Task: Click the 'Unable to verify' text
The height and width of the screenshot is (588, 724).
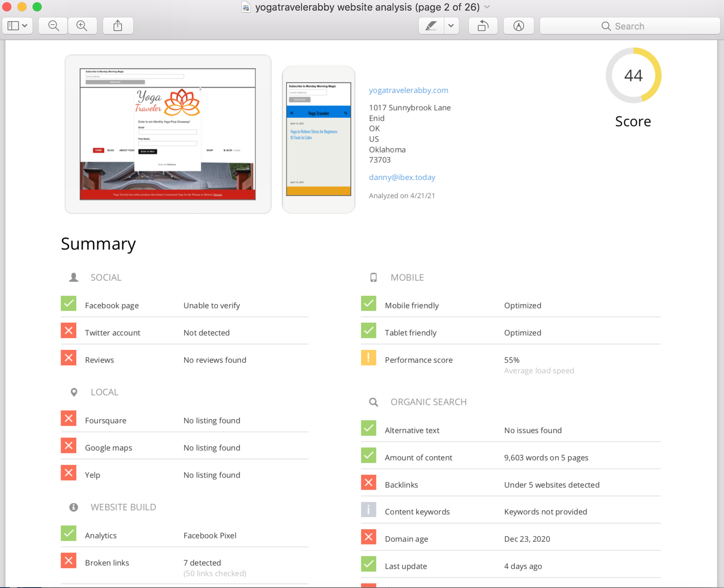Action: pos(212,305)
